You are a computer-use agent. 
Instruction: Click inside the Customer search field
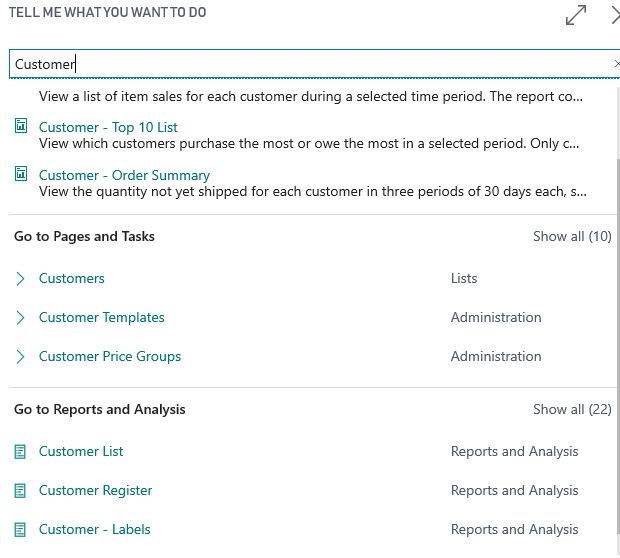[x=300, y=64]
